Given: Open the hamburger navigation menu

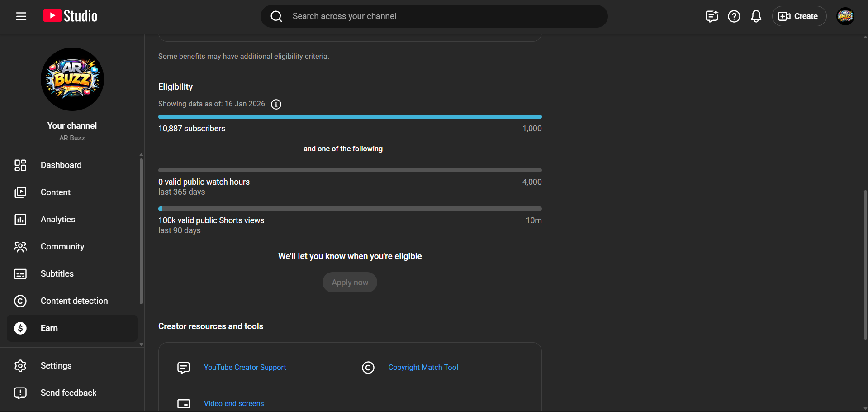Looking at the screenshot, I should pos(21,16).
